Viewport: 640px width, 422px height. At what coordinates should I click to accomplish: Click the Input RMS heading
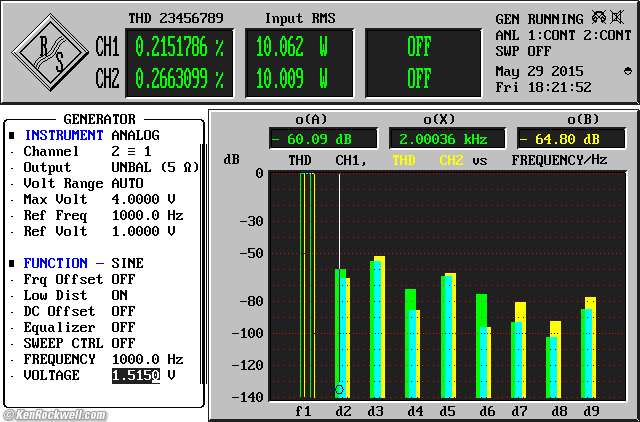(x=300, y=18)
